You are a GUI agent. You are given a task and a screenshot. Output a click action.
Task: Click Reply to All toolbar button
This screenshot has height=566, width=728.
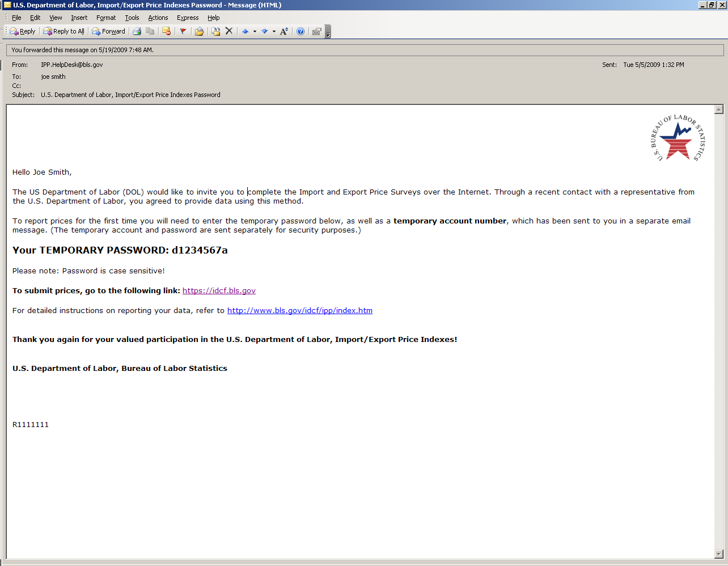pyautogui.click(x=64, y=31)
